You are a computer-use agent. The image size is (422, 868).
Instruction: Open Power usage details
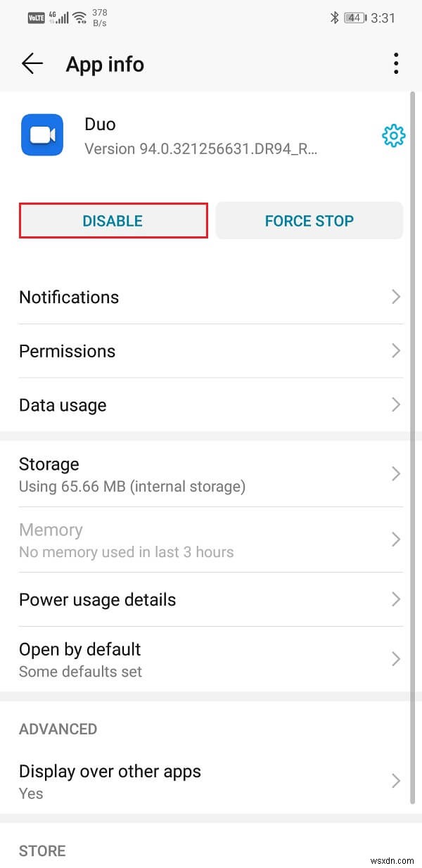(x=211, y=600)
